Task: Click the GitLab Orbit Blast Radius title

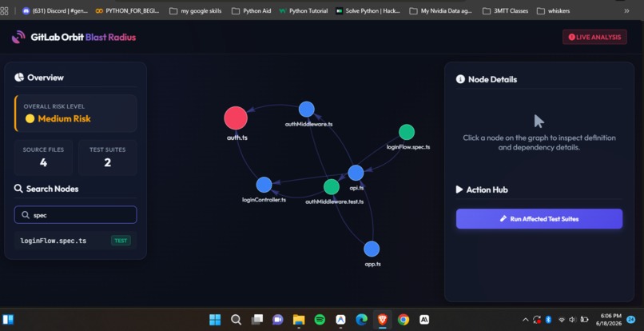Action: (x=83, y=37)
